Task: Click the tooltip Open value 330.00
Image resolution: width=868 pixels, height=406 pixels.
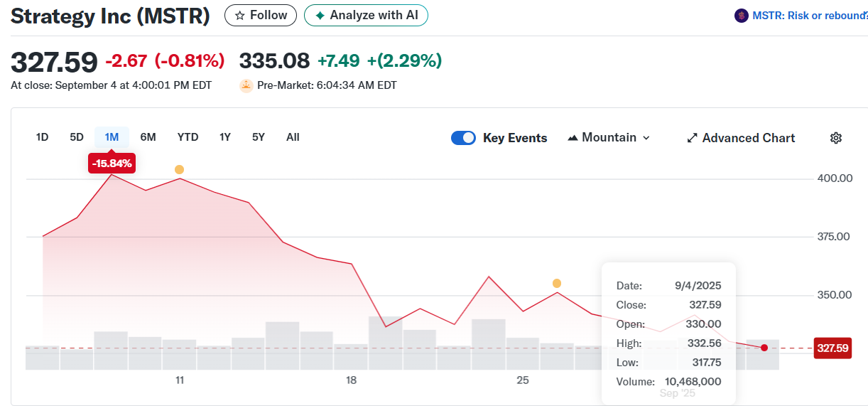Action: click(705, 324)
